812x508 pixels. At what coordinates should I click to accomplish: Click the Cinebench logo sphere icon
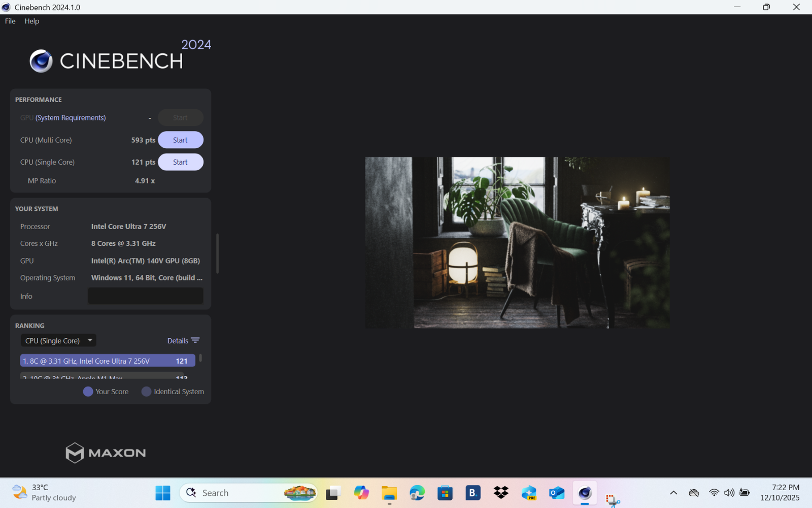click(x=41, y=61)
